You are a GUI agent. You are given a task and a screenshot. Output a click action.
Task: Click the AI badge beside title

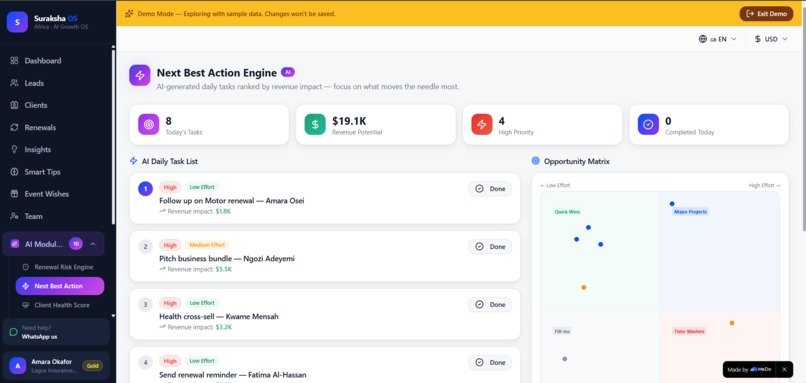[x=288, y=72]
